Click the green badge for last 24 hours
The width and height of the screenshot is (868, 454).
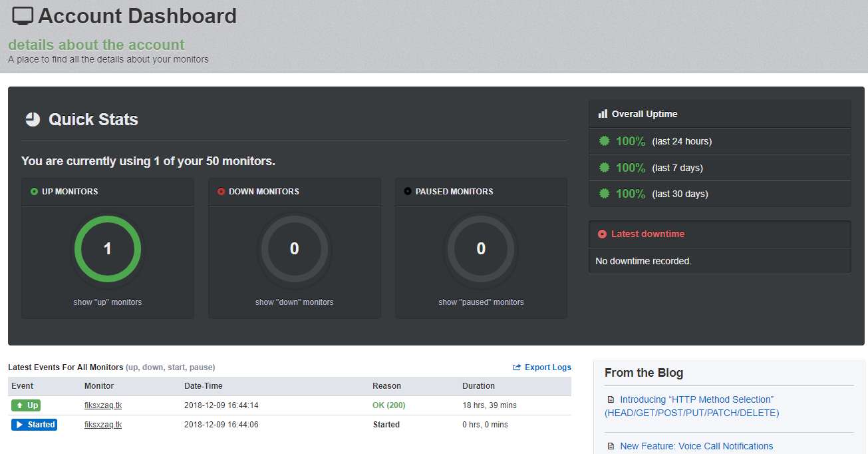604,141
